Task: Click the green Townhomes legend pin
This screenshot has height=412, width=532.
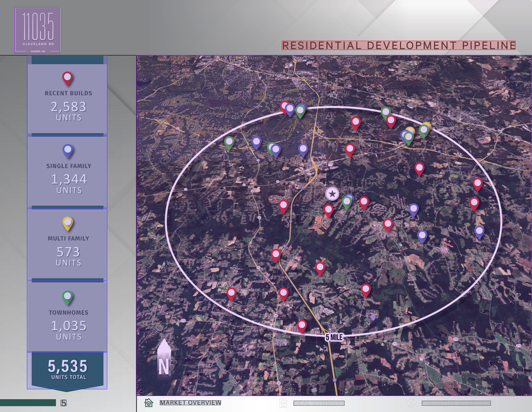Action: 67,298
